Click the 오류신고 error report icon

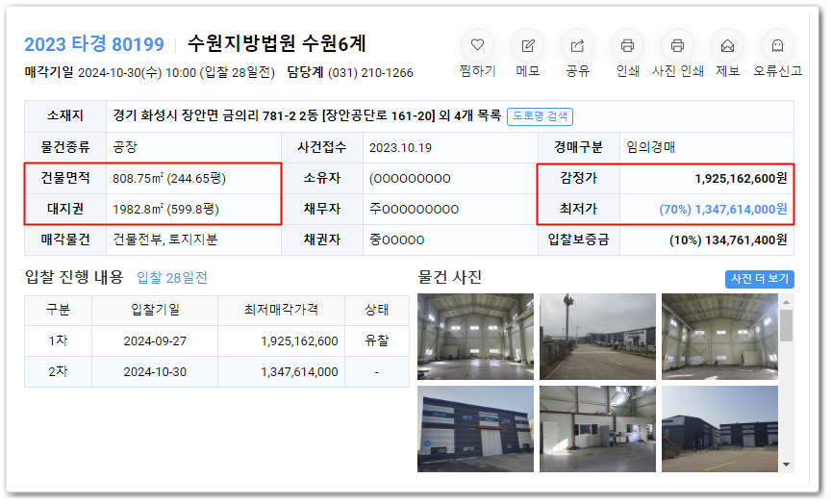[777, 45]
